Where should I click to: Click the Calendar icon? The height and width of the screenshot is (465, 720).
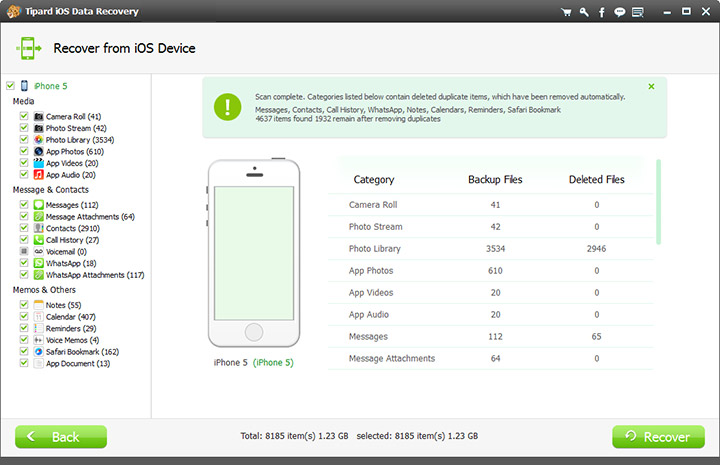tap(39, 317)
